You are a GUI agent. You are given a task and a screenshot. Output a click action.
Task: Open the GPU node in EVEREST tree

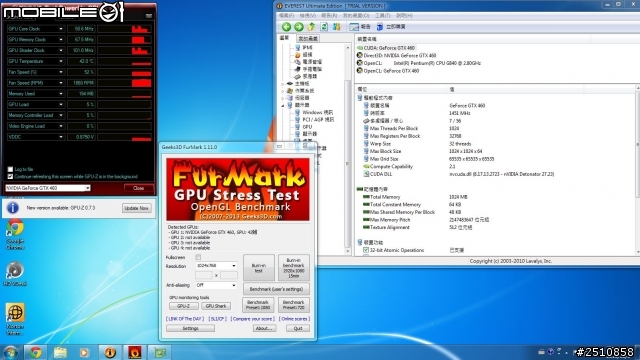[303, 127]
